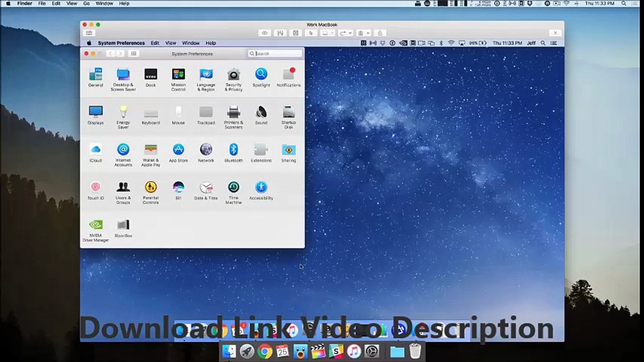
Task: Open Finder from the host Dock
Action: coord(229,352)
